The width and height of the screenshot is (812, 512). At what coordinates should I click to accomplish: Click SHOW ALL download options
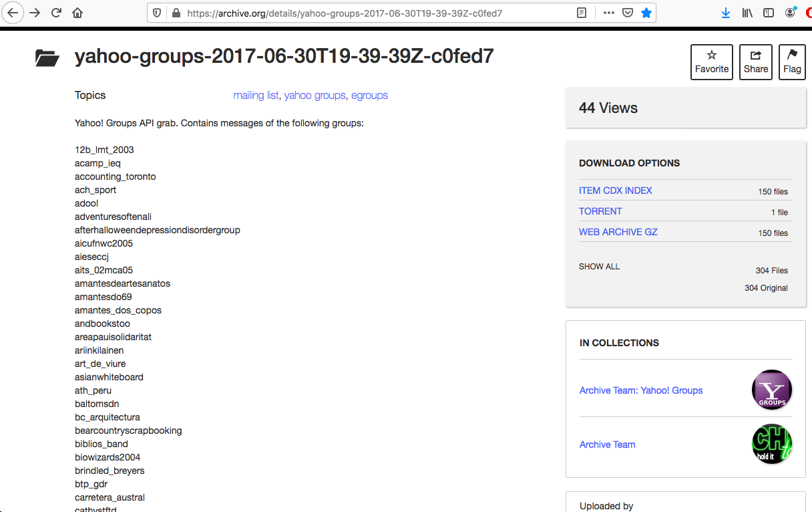tap(599, 266)
